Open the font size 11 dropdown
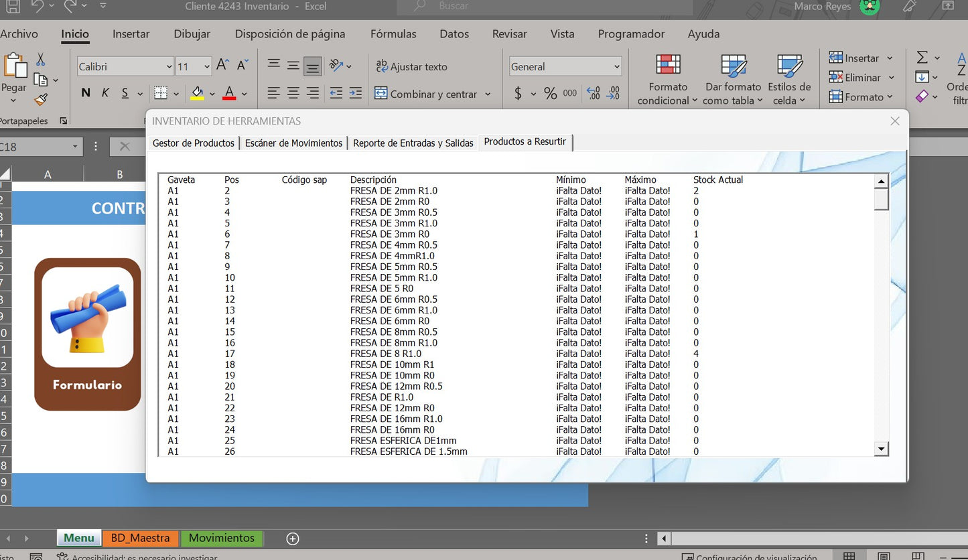The width and height of the screenshot is (968, 560). pyautogui.click(x=206, y=66)
